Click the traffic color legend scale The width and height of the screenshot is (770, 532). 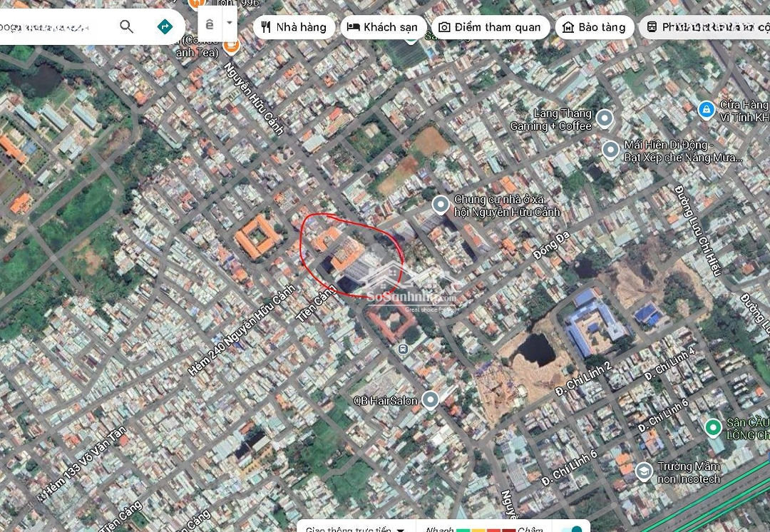(x=486, y=529)
